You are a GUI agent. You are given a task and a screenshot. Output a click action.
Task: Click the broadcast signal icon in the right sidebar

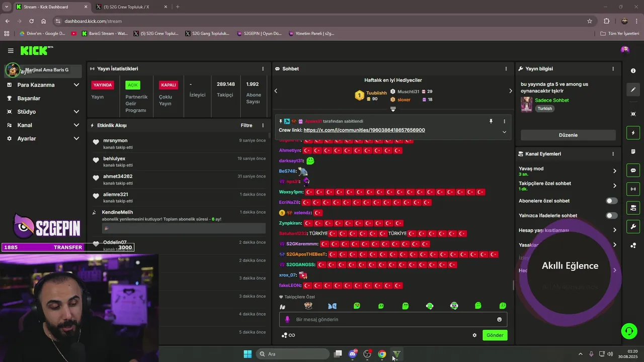tap(633, 189)
